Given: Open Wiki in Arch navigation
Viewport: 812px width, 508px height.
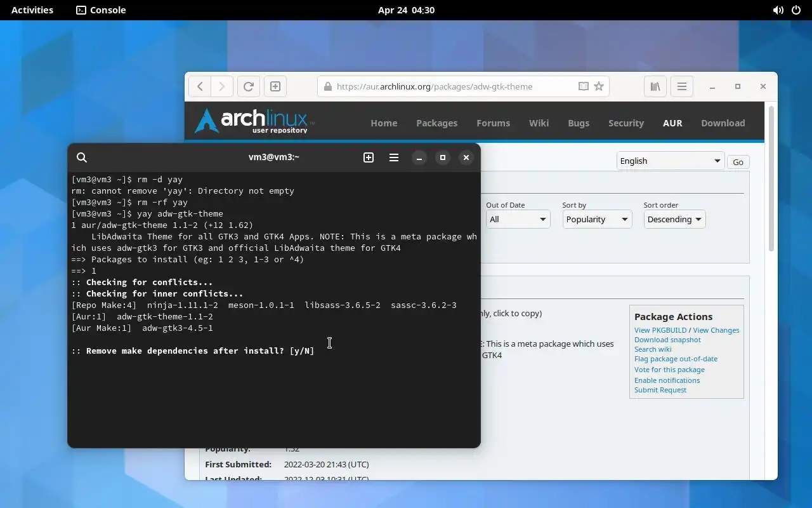Looking at the screenshot, I should tap(539, 123).
